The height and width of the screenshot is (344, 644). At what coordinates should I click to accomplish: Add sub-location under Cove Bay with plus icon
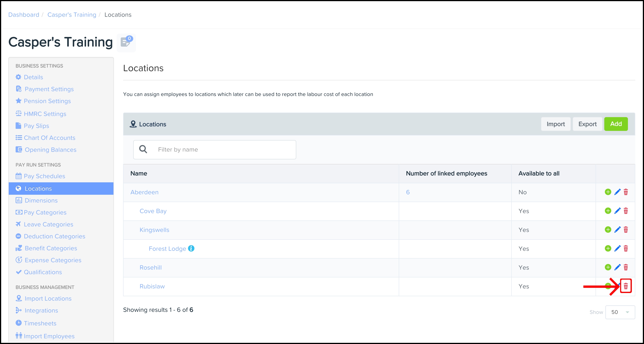point(608,211)
